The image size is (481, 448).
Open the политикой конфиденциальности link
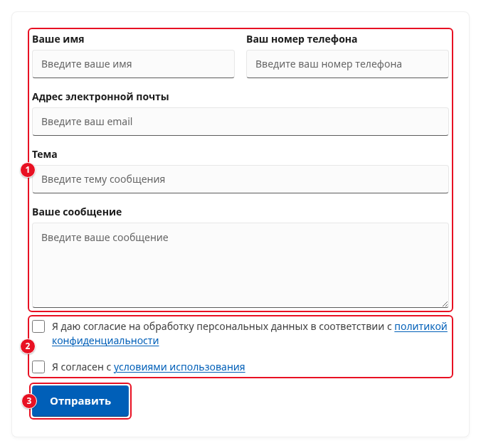(x=421, y=326)
